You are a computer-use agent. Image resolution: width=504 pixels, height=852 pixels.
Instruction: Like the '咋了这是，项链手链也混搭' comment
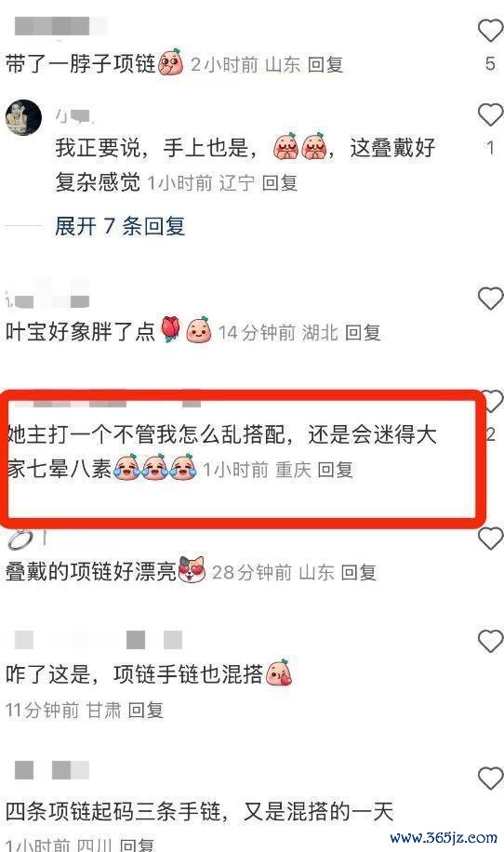(490, 641)
